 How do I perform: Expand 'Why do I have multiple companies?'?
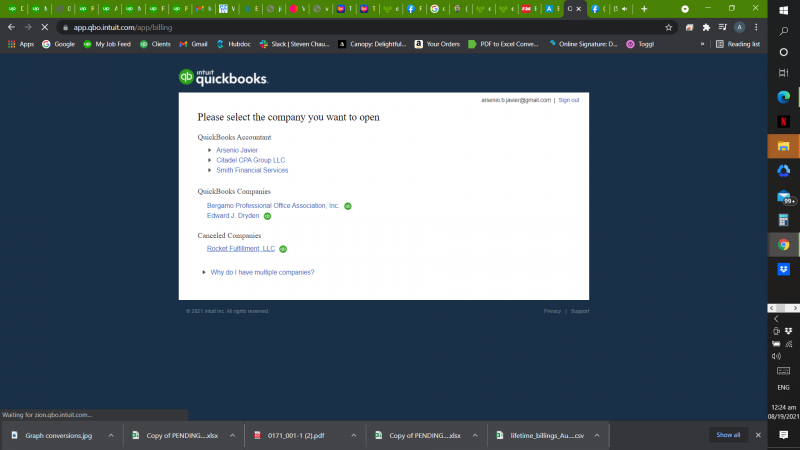pyautogui.click(x=262, y=272)
